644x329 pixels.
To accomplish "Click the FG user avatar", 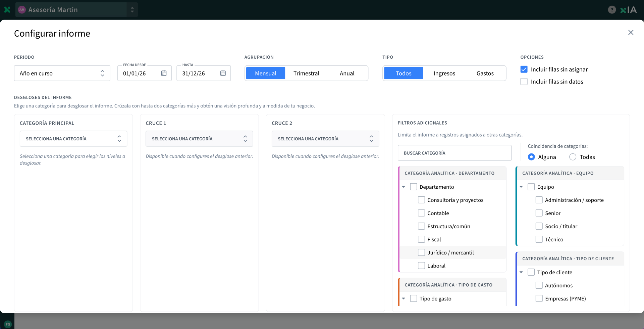I will click(x=8, y=324).
